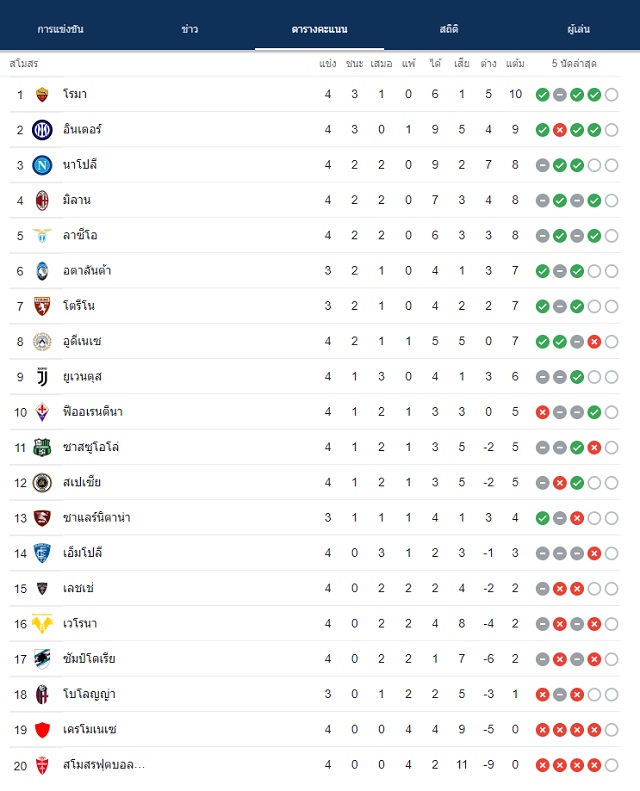Open the Juventus logo icon

click(x=42, y=377)
